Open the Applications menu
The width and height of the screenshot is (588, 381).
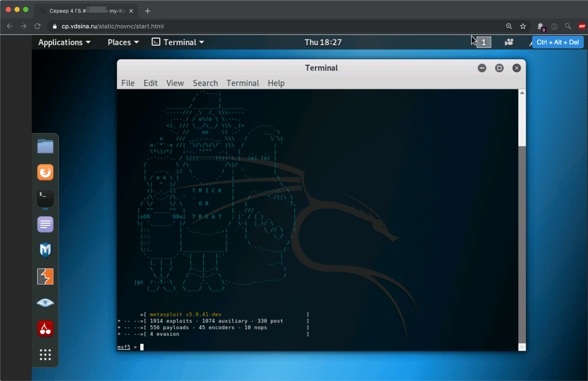pos(64,42)
